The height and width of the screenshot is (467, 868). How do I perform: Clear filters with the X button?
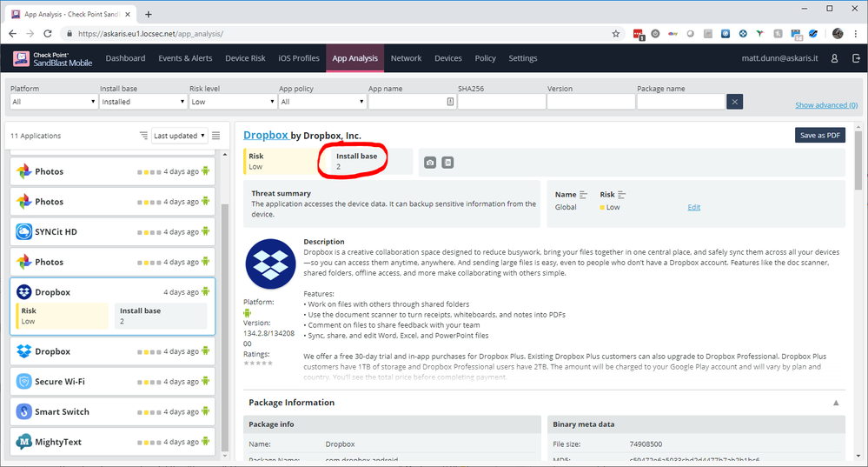pos(734,102)
